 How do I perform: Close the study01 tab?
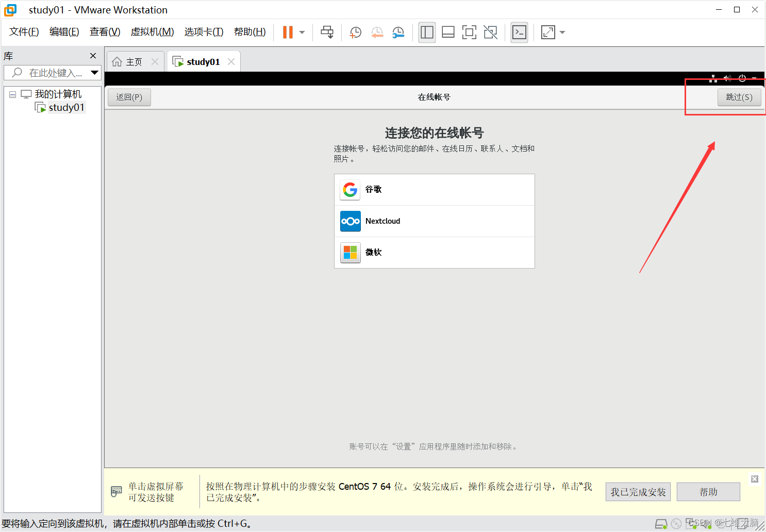231,62
